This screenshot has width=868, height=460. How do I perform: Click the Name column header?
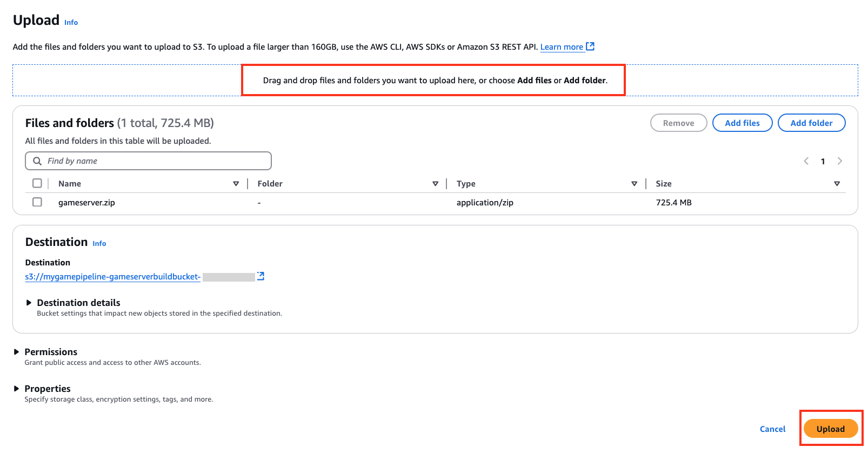pyautogui.click(x=70, y=184)
